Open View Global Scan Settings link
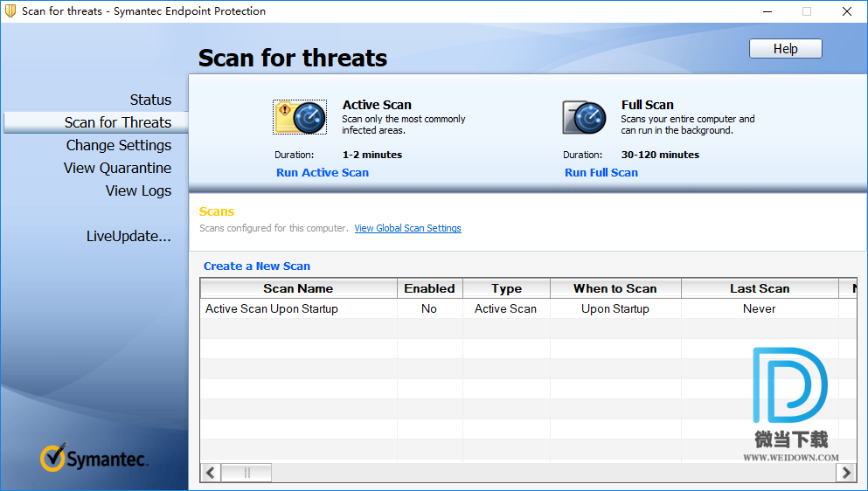This screenshot has height=491, width=868. click(x=407, y=228)
